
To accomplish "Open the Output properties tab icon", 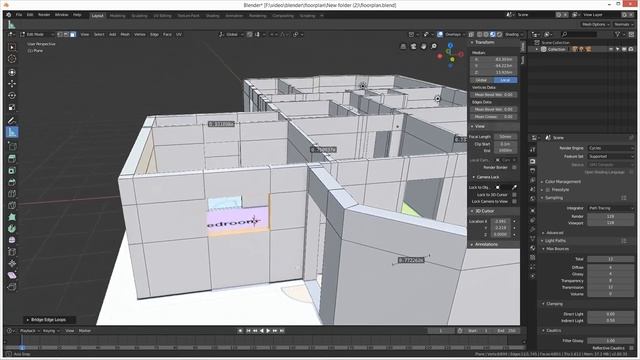I will (x=532, y=171).
